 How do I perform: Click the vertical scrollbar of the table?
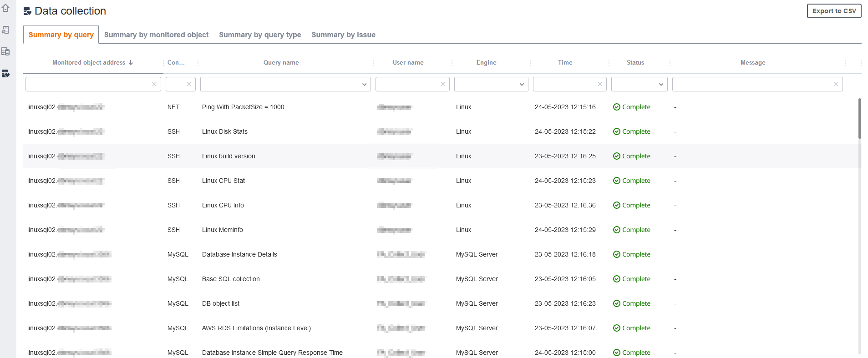[859, 118]
